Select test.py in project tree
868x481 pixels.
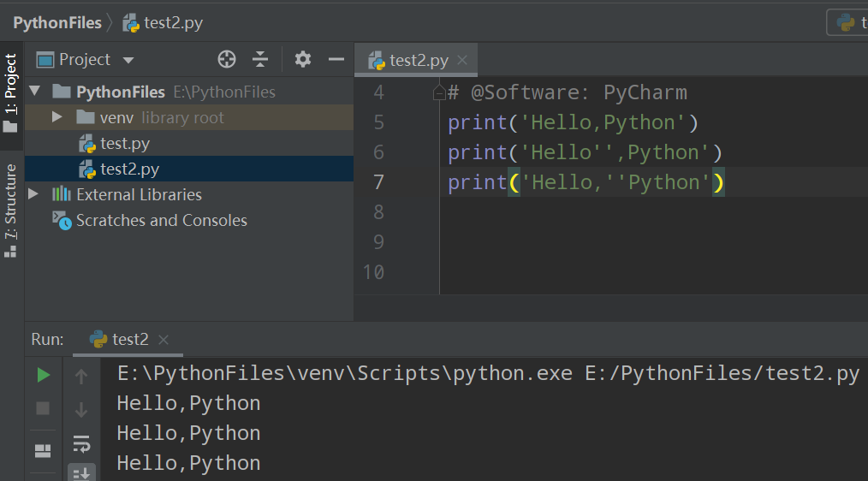125,144
